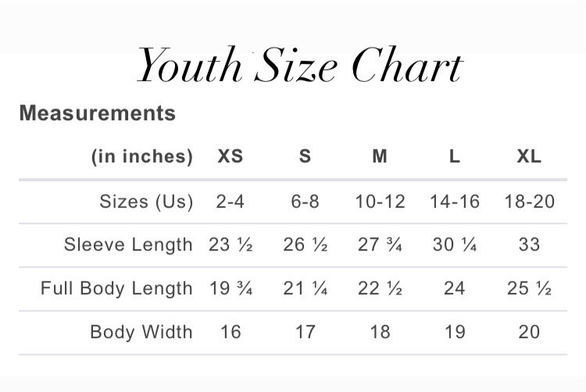586x392 pixels.
Task: Click the Body Width row label
Action: point(141,332)
